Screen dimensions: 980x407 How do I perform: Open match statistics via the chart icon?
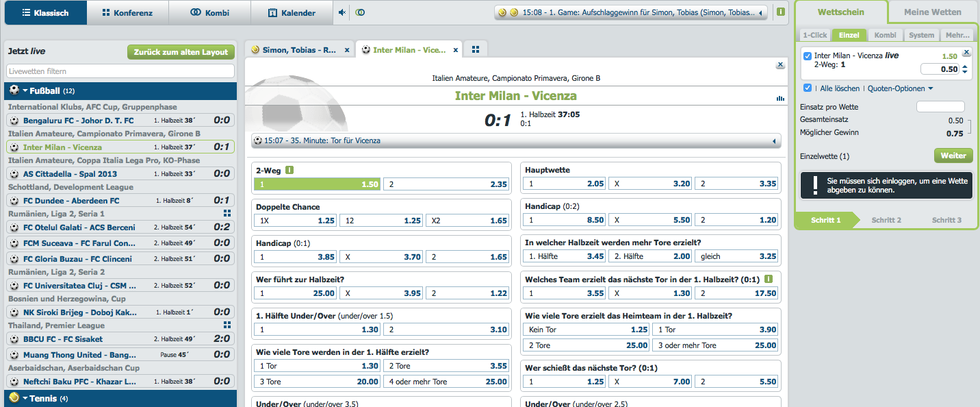pos(780,98)
